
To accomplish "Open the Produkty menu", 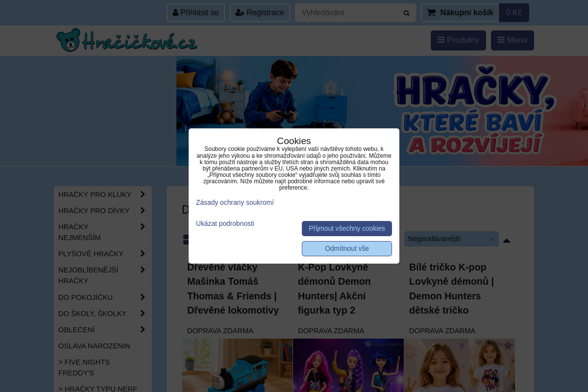I will pos(458,40).
